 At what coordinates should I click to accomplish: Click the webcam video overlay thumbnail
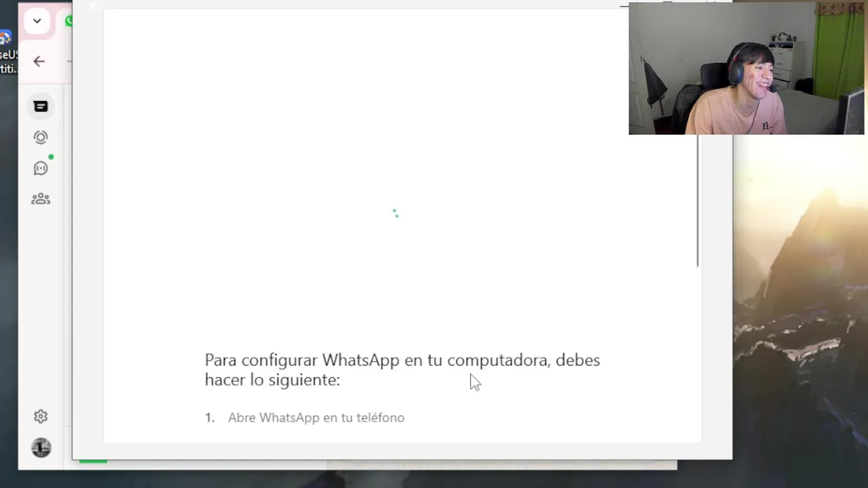point(747,68)
